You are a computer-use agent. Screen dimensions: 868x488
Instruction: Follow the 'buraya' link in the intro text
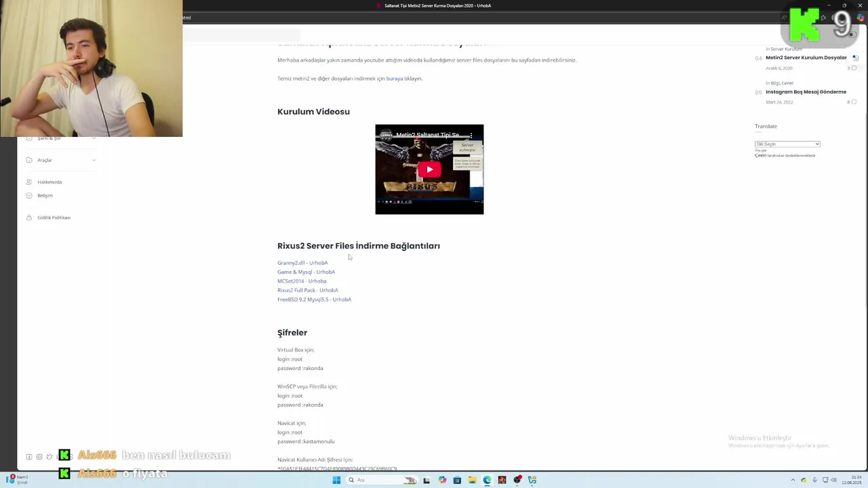click(x=395, y=79)
